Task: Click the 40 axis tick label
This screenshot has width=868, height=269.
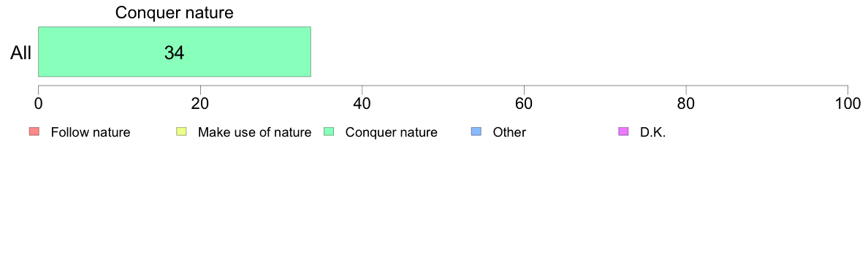Action: [x=362, y=103]
